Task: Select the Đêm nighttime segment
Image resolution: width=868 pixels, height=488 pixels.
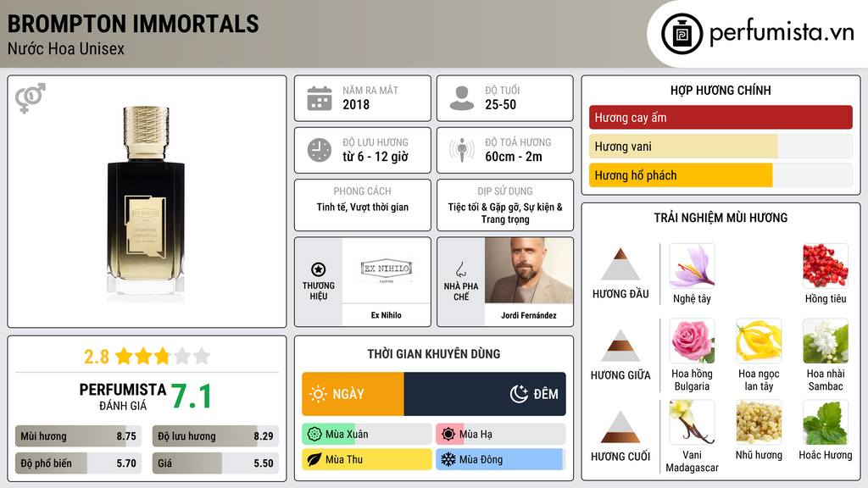Action: 485,394
